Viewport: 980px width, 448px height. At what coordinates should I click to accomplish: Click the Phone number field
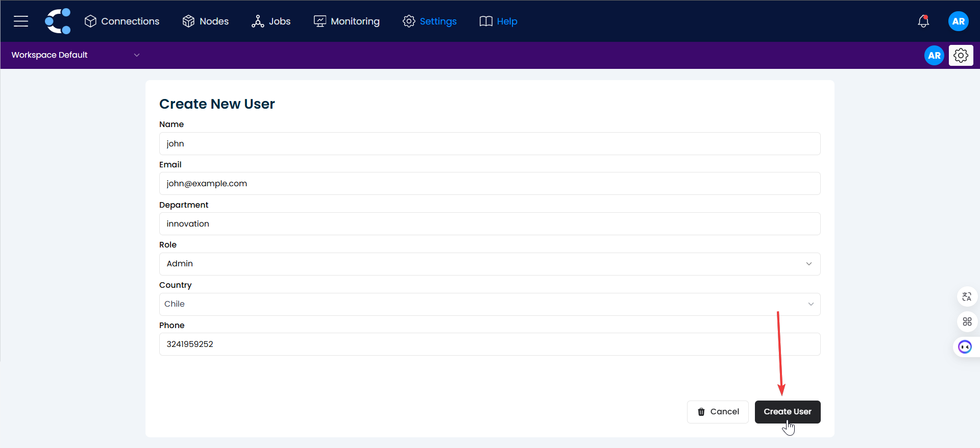(489, 344)
